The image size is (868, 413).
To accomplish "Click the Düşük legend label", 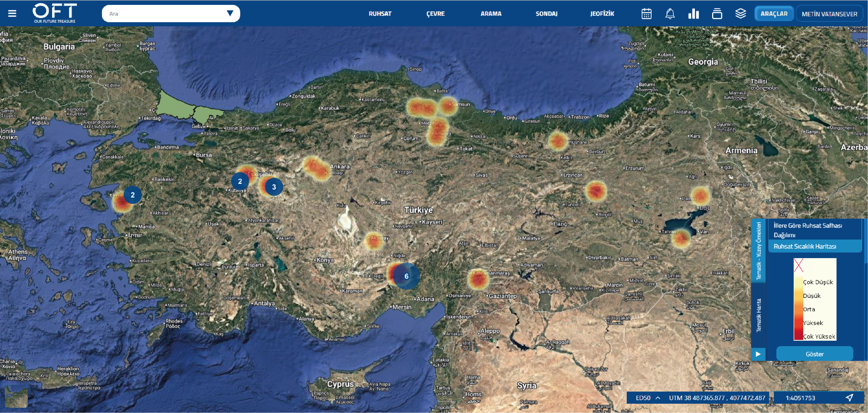I will click(x=812, y=296).
